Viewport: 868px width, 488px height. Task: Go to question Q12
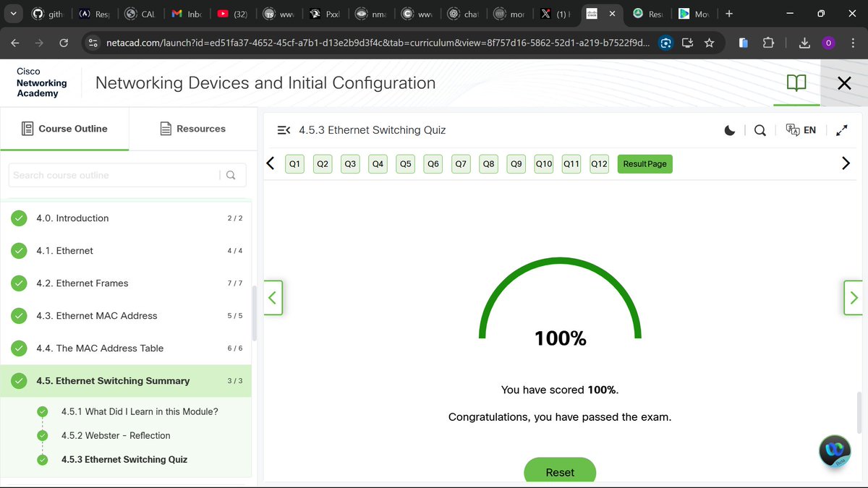tap(599, 164)
